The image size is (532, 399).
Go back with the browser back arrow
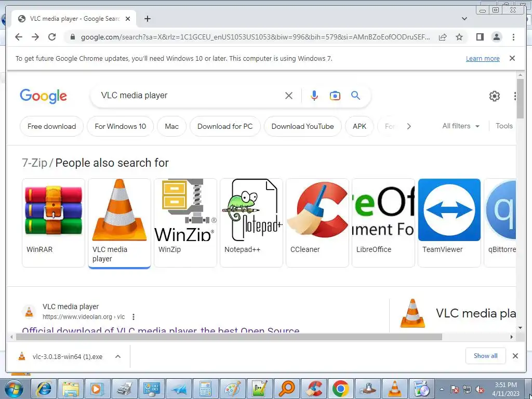tap(19, 37)
